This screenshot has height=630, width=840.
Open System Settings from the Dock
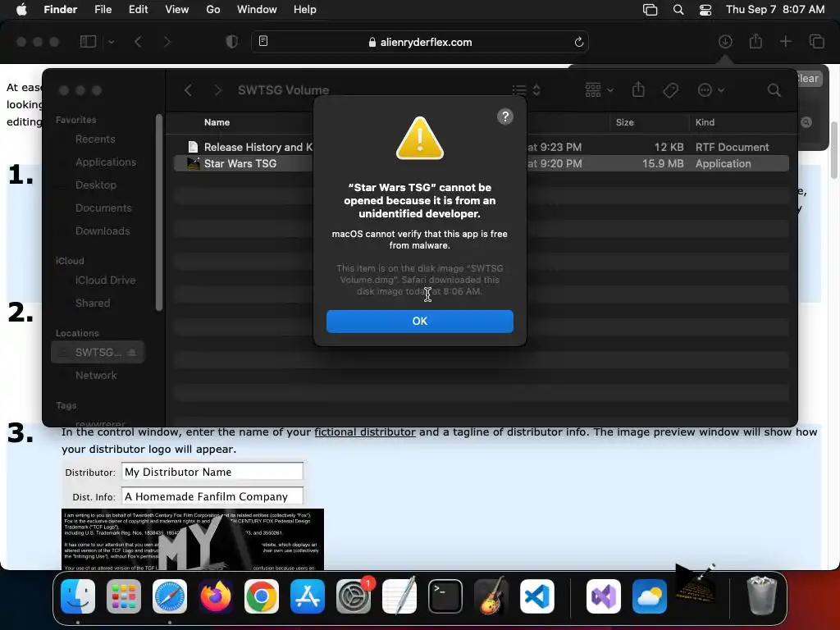[354, 596]
